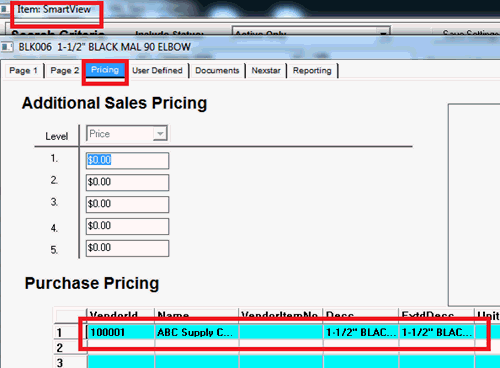Click the Level 3 price field
Image resolution: width=500 pixels, height=368 pixels.
tap(127, 204)
